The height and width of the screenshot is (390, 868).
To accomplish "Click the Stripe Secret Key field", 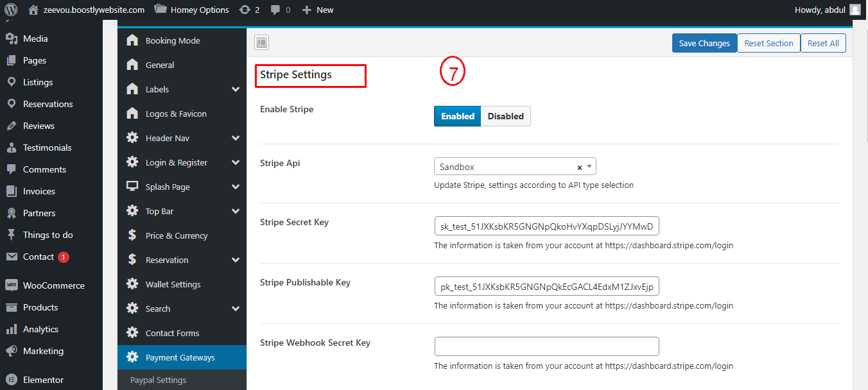I will [x=546, y=226].
